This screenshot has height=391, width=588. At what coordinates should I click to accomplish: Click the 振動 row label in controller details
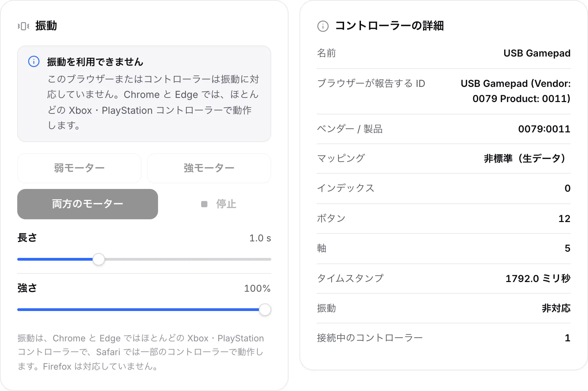click(x=326, y=308)
